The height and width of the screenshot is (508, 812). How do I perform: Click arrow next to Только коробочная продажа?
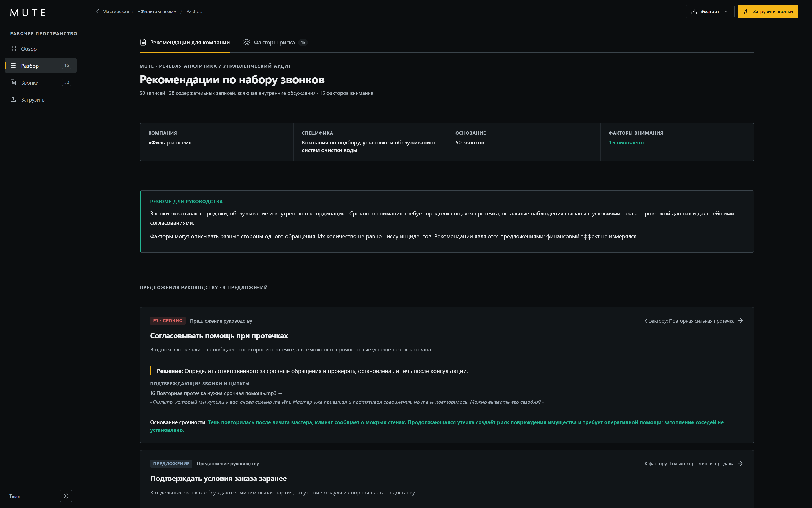[740, 464]
